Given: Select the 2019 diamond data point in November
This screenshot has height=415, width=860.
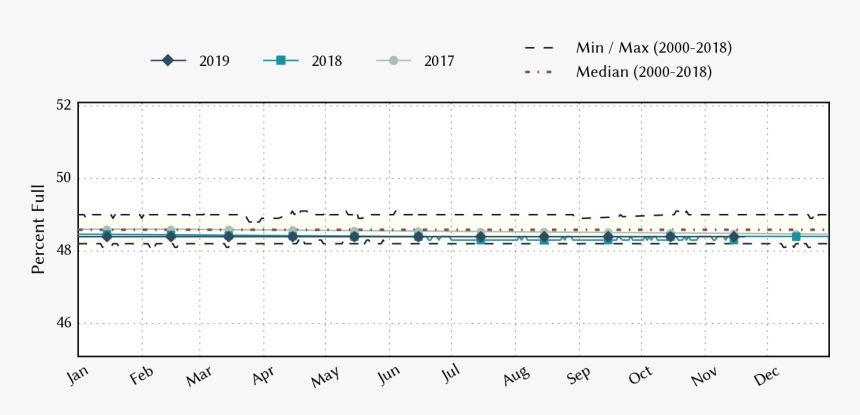Looking at the screenshot, I should point(734,237).
